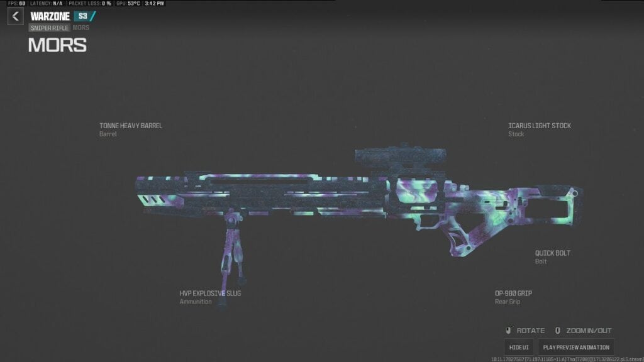Select the S3 season badge next to WARZONE
Image resolution: width=644 pixels, height=362 pixels.
click(82, 16)
